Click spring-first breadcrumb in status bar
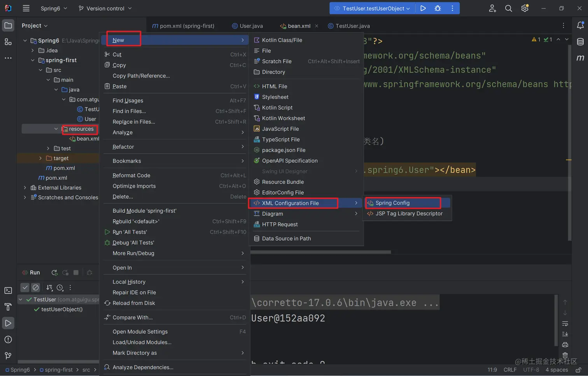Screen dimensions: 588x376 [x=56, y=370]
